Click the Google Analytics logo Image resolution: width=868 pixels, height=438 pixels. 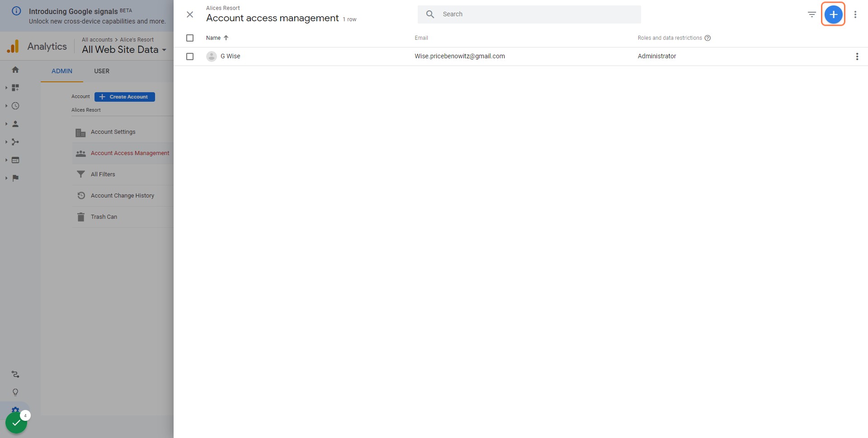click(x=13, y=46)
